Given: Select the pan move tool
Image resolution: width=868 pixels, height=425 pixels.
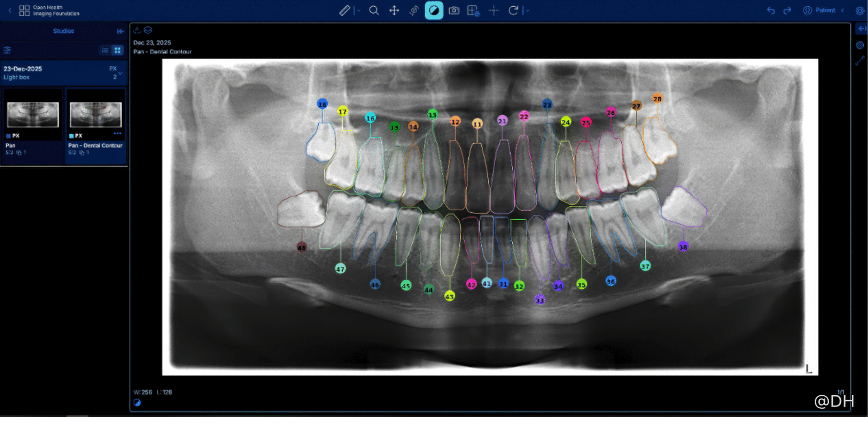Looking at the screenshot, I should click(x=394, y=10).
